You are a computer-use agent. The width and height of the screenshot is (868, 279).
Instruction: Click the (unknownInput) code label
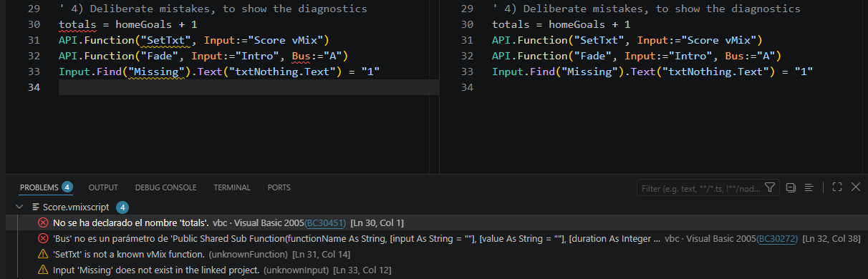pyautogui.click(x=295, y=270)
